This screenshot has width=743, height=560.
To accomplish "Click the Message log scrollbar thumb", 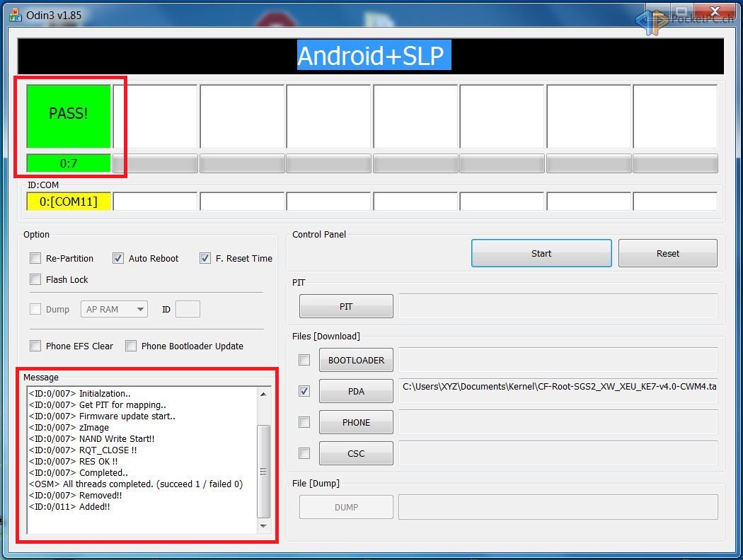I will coord(263,472).
